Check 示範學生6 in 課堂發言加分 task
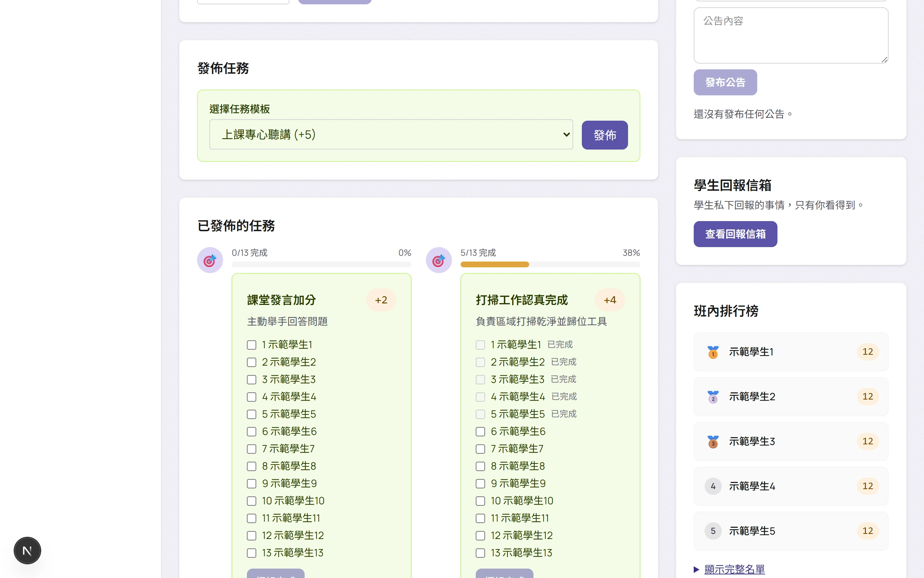 pos(252,432)
